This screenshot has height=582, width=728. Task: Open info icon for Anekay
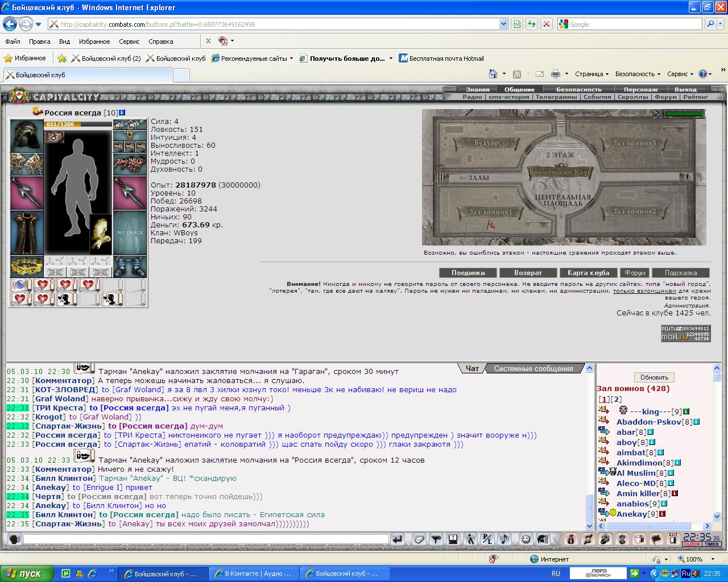tap(663, 514)
